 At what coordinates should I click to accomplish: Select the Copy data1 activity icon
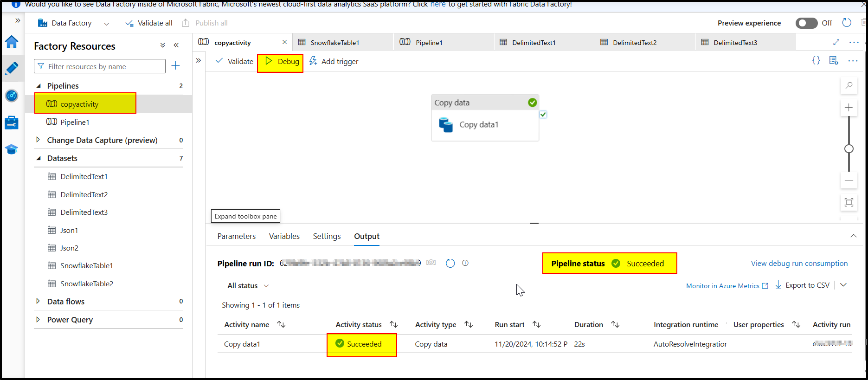[446, 124]
